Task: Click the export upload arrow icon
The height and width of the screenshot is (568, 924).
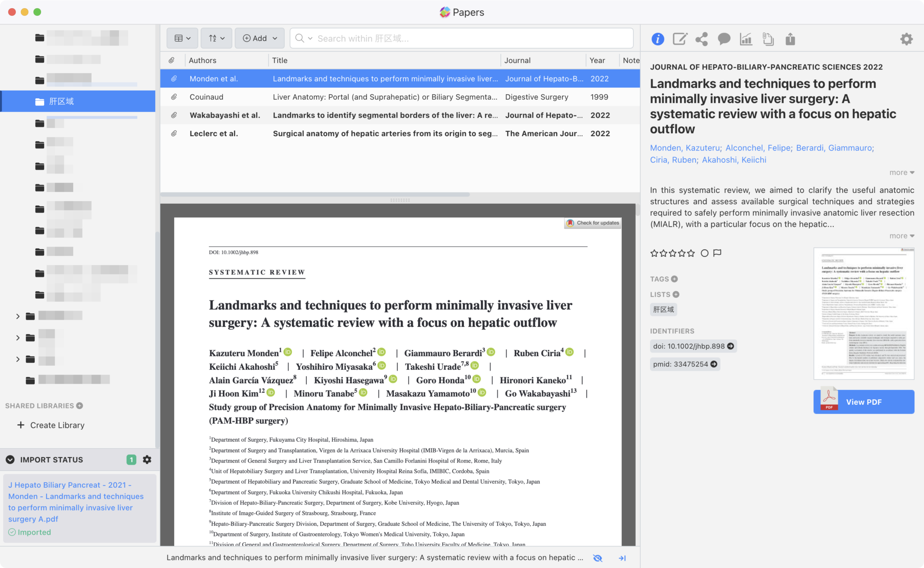Action: pyautogui.click(x=790, y=39)
